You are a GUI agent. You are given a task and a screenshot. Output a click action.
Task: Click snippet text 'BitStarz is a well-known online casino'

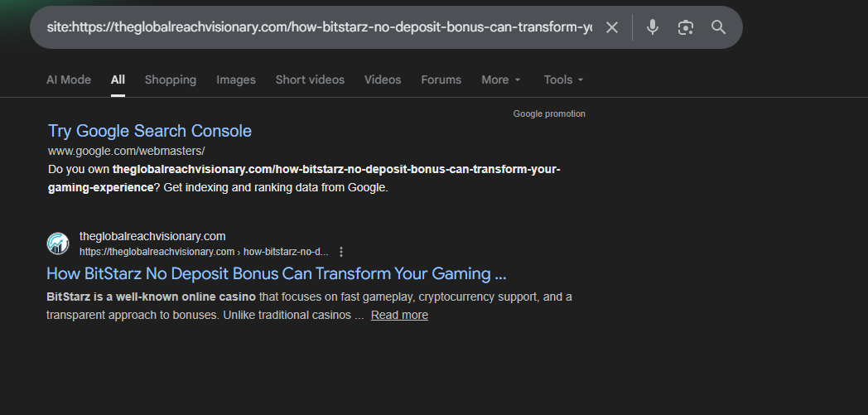click(x=151, y=297)
